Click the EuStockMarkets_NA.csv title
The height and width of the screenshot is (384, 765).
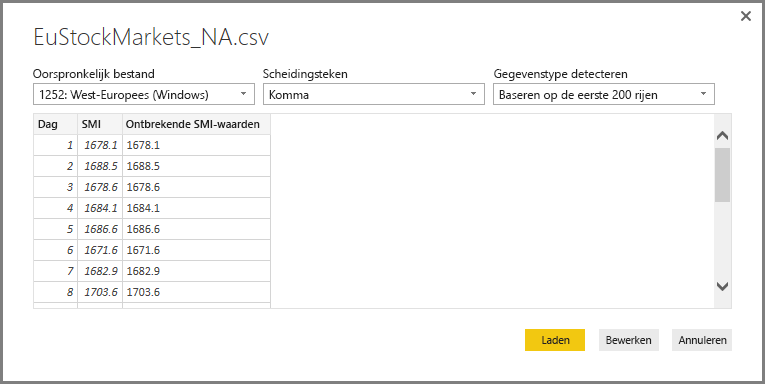[x=151, y=38]
